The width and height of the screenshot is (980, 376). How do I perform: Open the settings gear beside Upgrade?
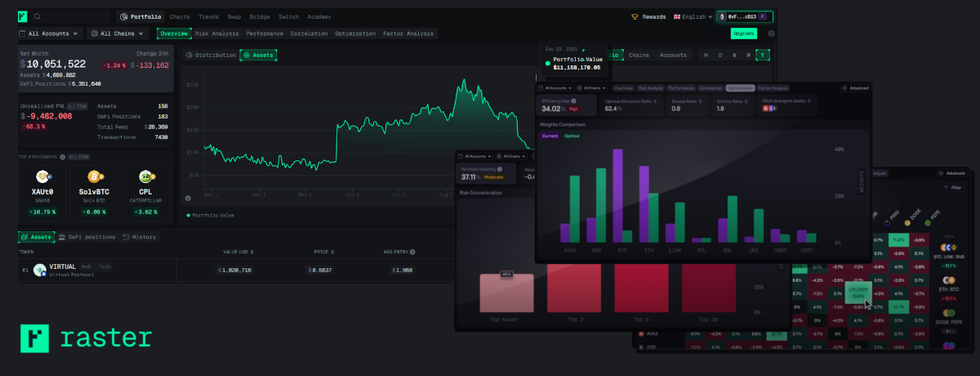pos(771,34)
